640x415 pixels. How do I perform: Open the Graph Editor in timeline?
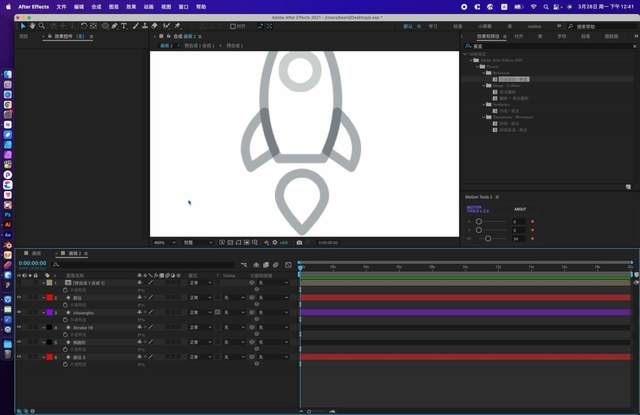pyautogui.click(x=288, y=265)
